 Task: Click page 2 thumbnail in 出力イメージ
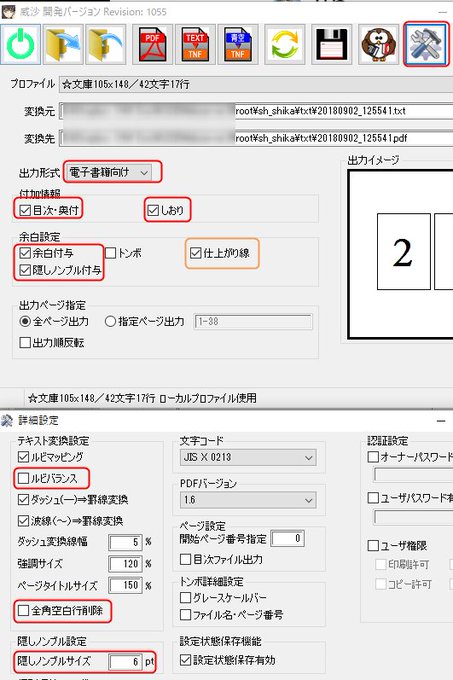[x=404, y=252]
